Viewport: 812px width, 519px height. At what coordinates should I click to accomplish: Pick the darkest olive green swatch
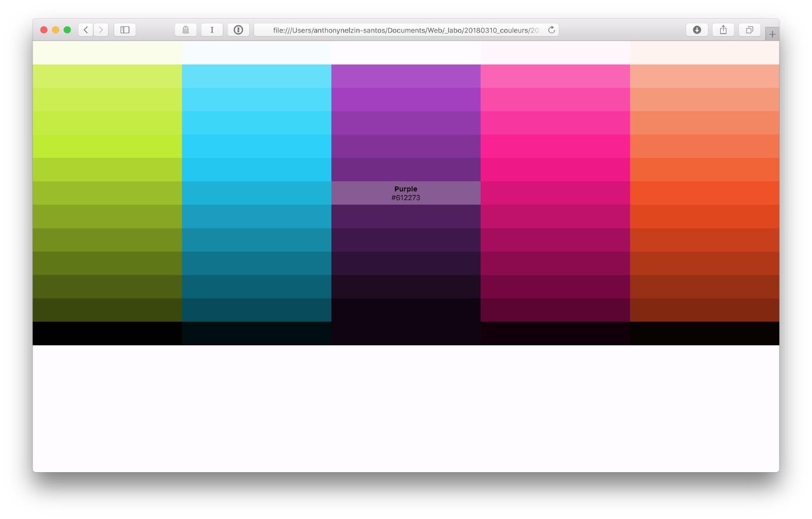click(x=107, y=310)
